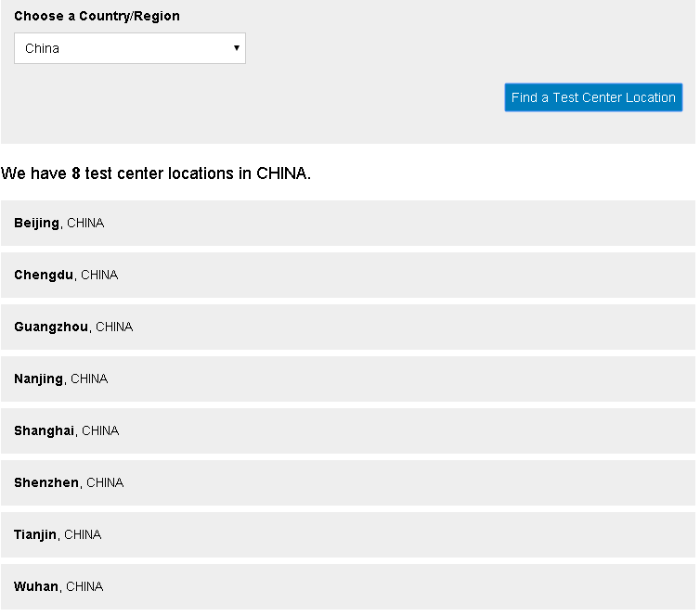Image resolution: width=700 pixels, height=616 pixels.
Task: Click the CHINA text next to Guangzhou
Action: pos(114,327)
